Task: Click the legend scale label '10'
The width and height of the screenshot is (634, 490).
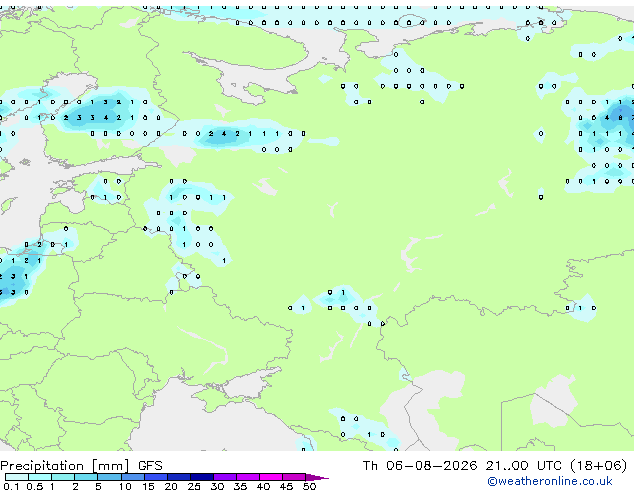Action: pos(125,486)
